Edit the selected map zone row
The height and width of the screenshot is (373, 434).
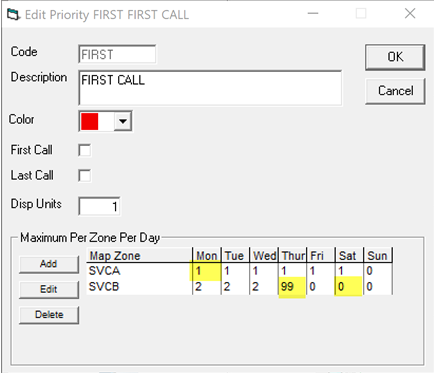[49, 289]
